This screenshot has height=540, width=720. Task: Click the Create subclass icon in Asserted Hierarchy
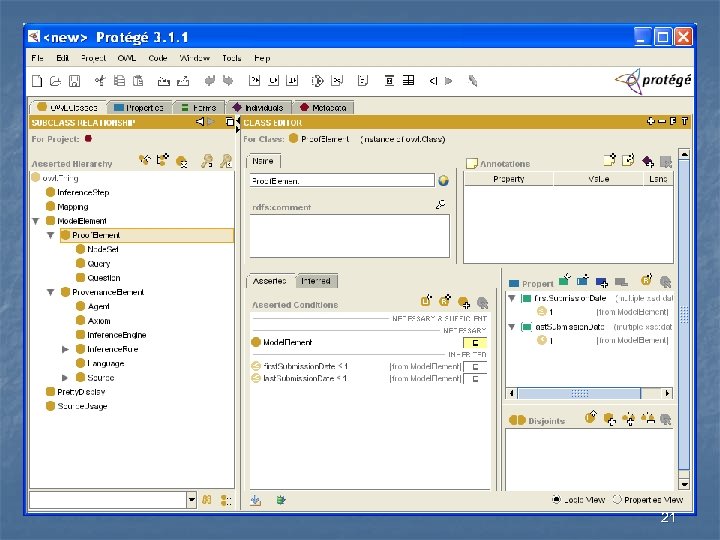(x=145, y=160)
